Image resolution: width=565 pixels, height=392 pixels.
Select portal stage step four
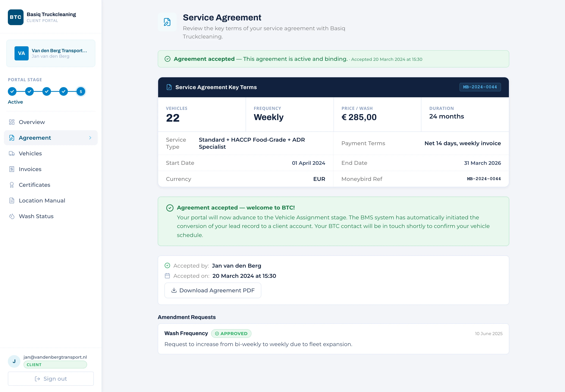click(x=64, y=91)
